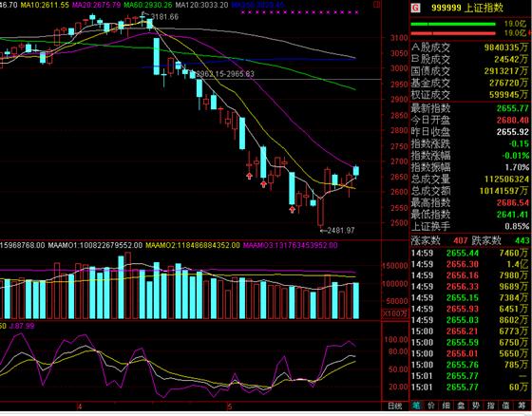
Task: Click the green buy volume bar
Action: point(453,24)
